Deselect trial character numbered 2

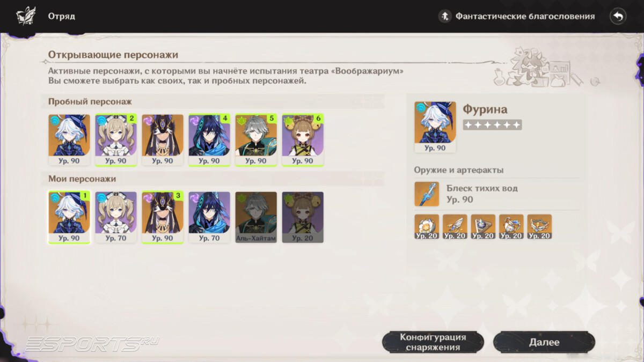(x=116, y=139)
